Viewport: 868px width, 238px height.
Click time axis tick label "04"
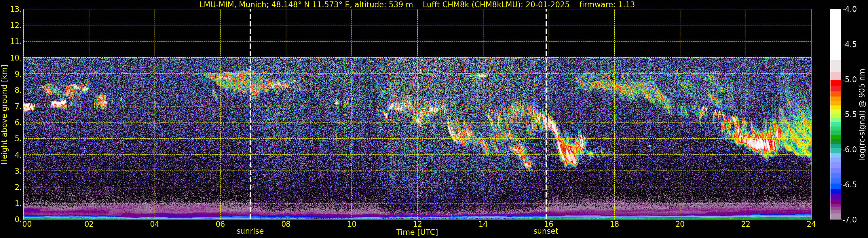tap(155, 224)
